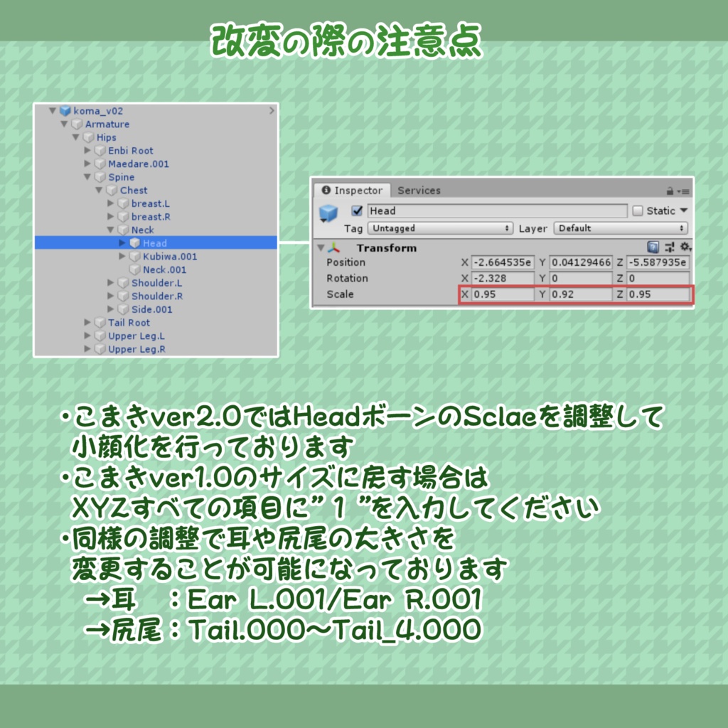This screenshot has width=728, height=728.
Task: Collapse the Transform component foldout
Action: coord(321,247)
